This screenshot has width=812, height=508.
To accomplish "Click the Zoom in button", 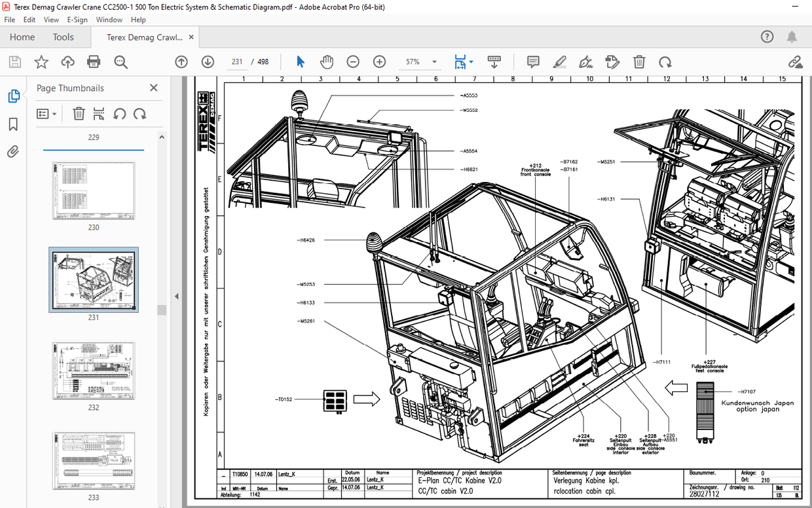I will (x=378, y=62).
